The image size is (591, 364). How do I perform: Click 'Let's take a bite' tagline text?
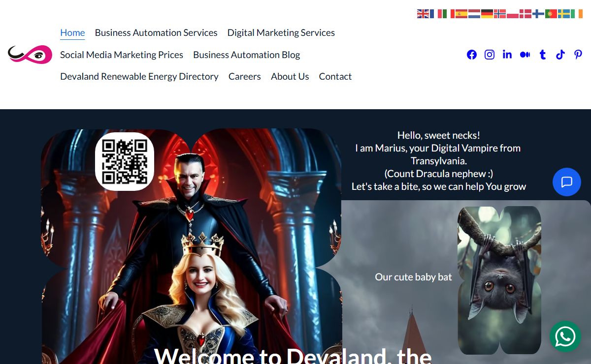[439, 186]
